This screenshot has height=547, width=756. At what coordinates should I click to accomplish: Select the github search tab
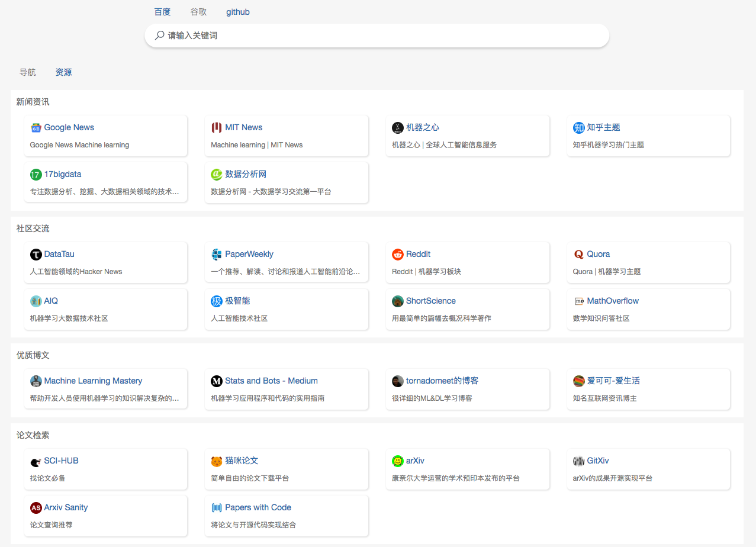tap(238, 12)
